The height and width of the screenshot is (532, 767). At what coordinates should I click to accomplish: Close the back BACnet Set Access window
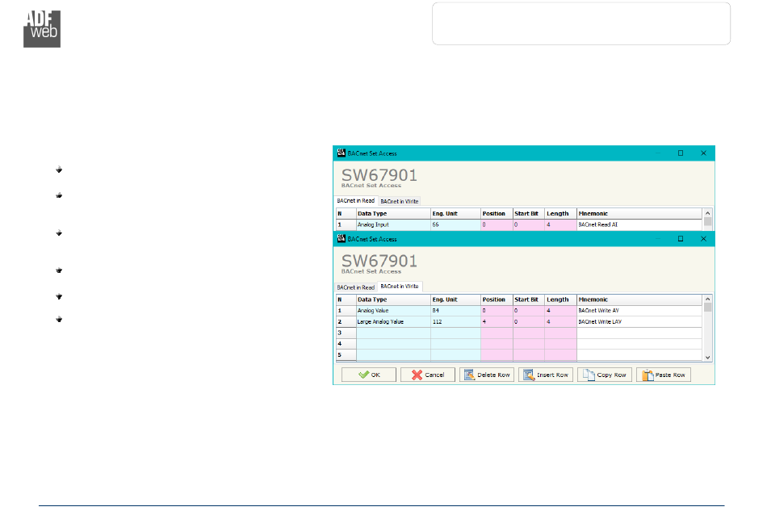pyautogui.click(x=703, y=153)
